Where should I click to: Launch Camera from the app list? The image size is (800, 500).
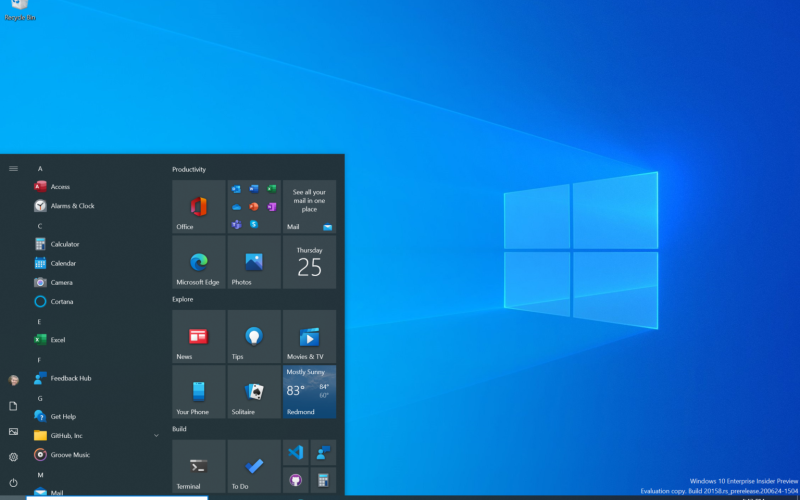(x=97, y=282)
